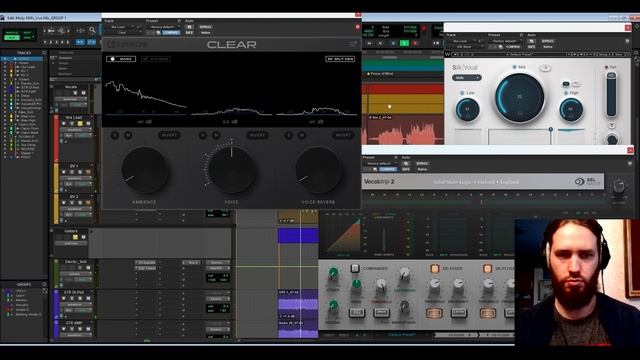Solo the BV 2 track
The width and height of the screenshot is (640, 360).
pos(80,202)
